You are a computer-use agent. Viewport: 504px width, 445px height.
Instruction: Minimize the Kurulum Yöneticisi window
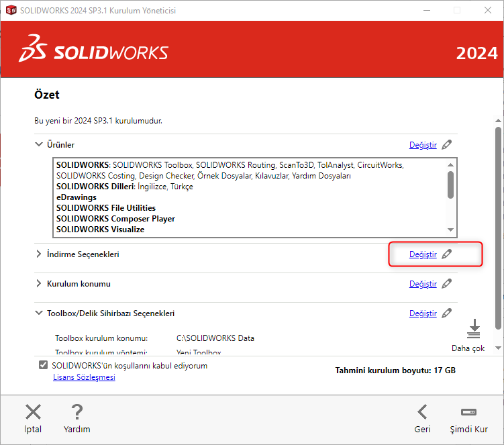click(427, 10)
